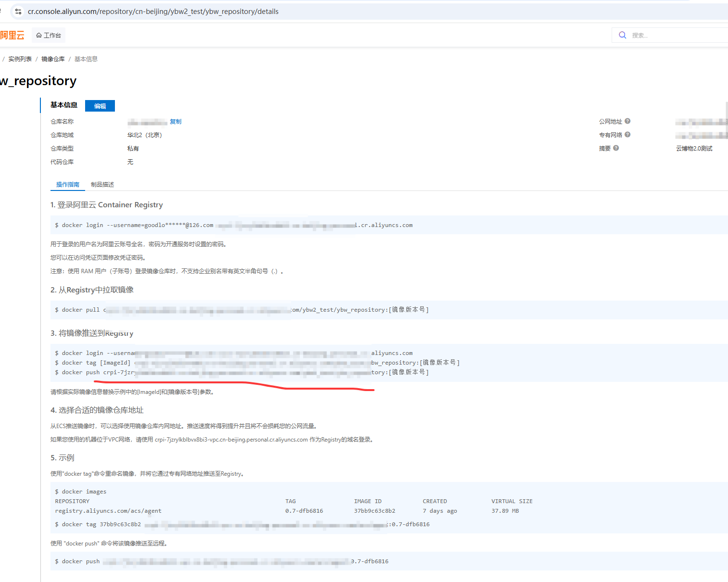Click registry.aliyuncs.com/acs/agent repository text
This screenshot has height=582, width=728.
[x=108, y=511]
